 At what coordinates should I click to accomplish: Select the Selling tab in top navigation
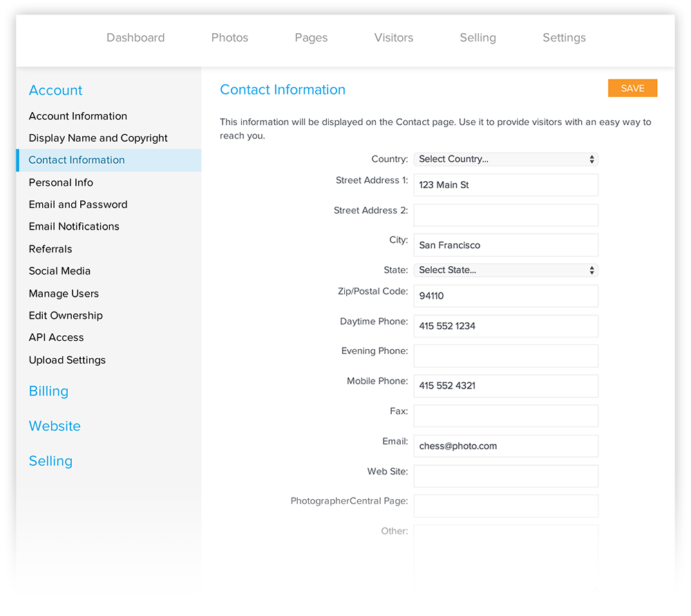477,38
